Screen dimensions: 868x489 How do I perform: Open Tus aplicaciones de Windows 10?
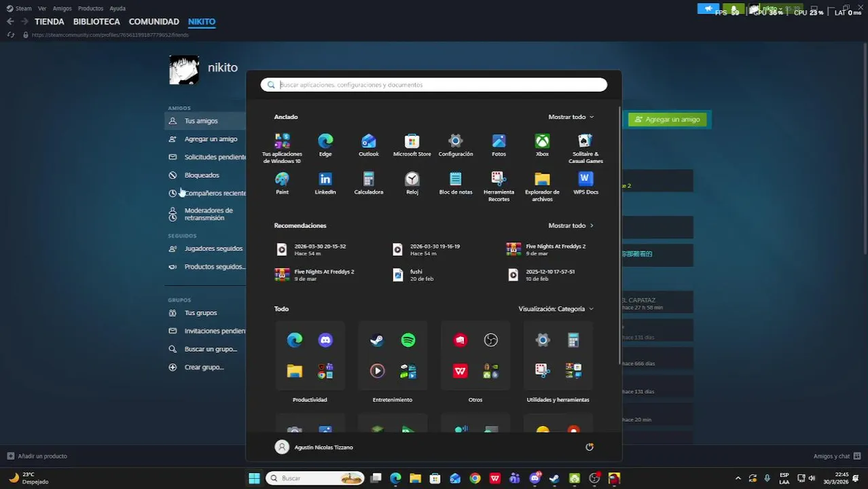282,148
